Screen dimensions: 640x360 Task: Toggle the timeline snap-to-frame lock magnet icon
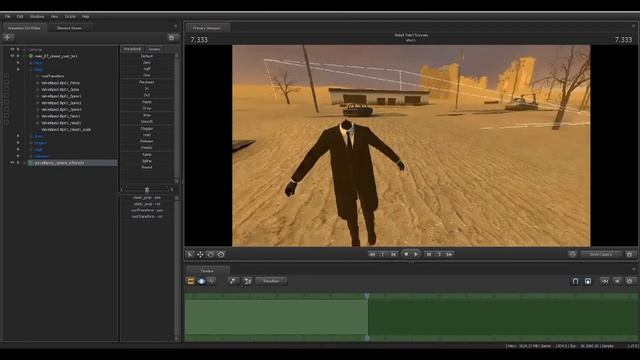point(588,281)
